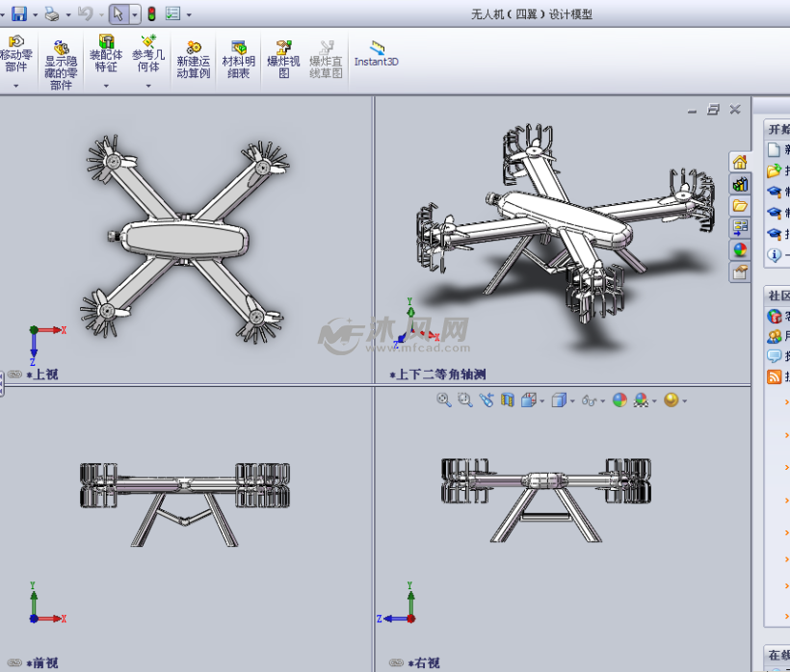
Task: Open the File Explorer folder tab in task pane
Action: coord(740,205)
